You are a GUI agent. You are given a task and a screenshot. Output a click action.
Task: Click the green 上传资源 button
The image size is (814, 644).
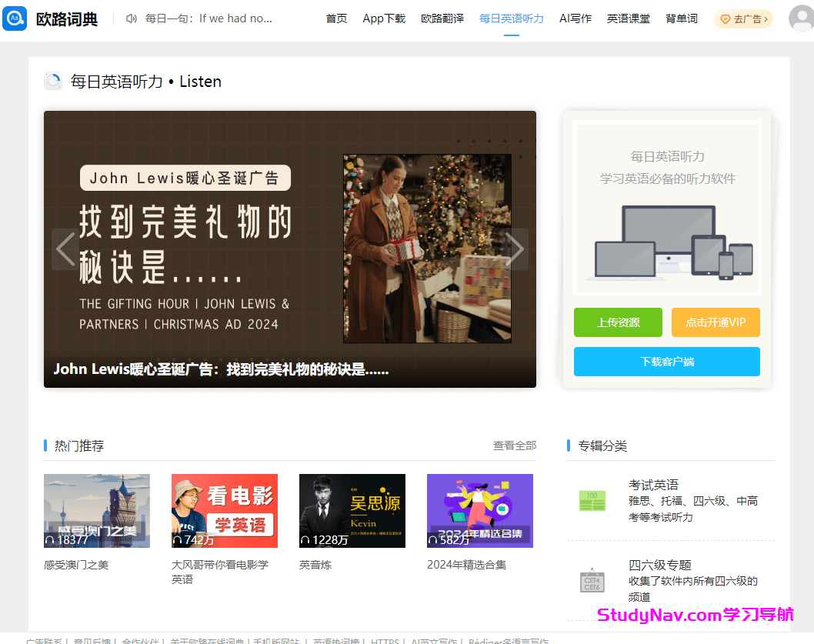(617, 322)
